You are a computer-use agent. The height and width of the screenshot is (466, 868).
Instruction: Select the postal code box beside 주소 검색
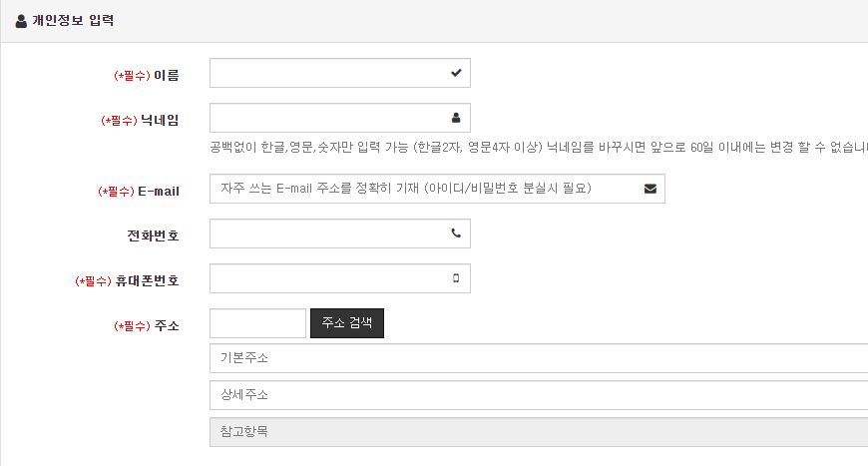point(257,323)
